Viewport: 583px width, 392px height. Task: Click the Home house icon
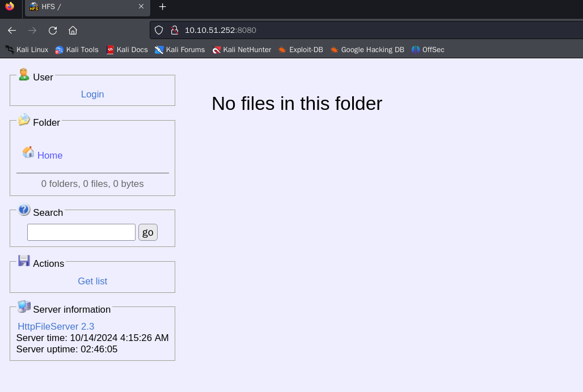28,152
